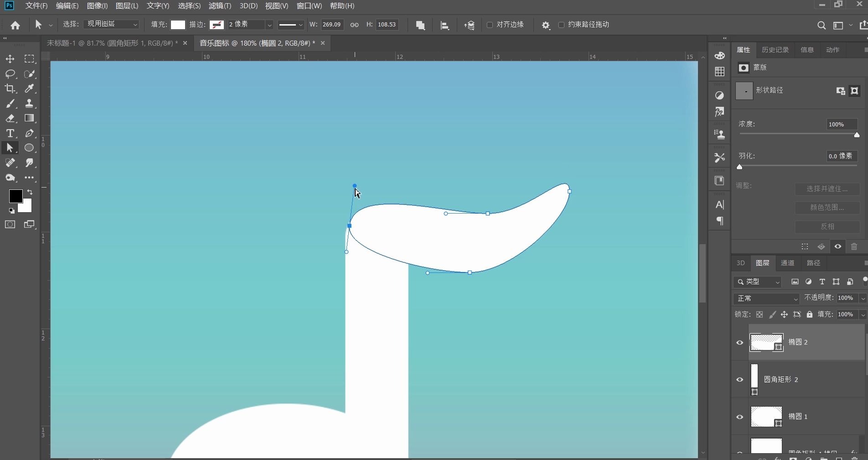The width and height of the screenshot is (868, 460).
Task: Hide the 圆角矩形 2 layer
Action: coord(740,380)
